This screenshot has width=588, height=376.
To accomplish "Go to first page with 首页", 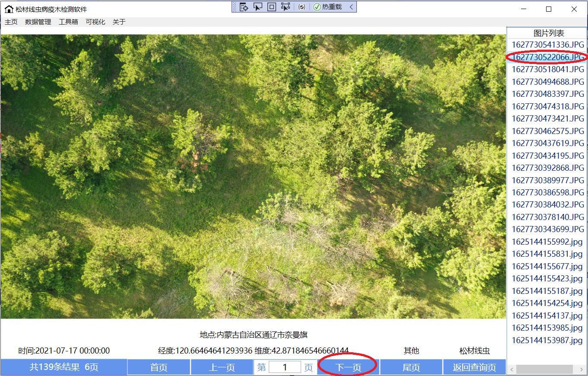I will [159, 367].
